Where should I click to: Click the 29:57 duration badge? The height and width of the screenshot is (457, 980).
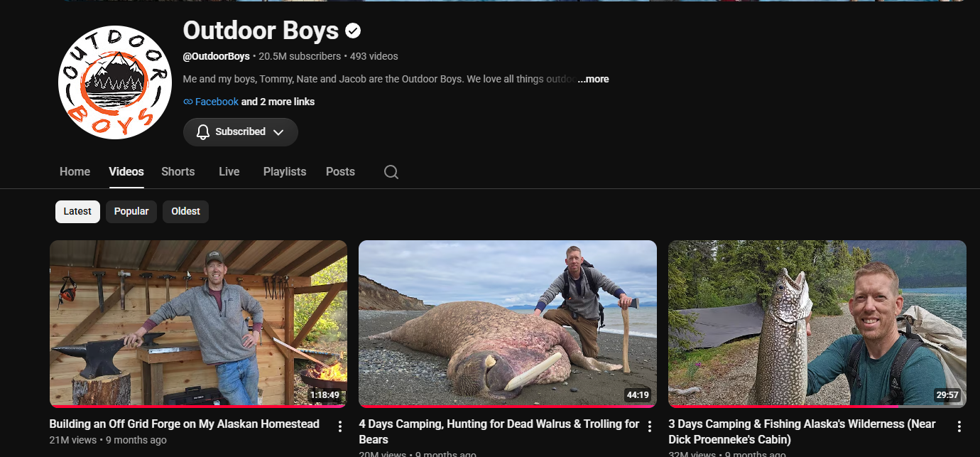tap(947, 395)
